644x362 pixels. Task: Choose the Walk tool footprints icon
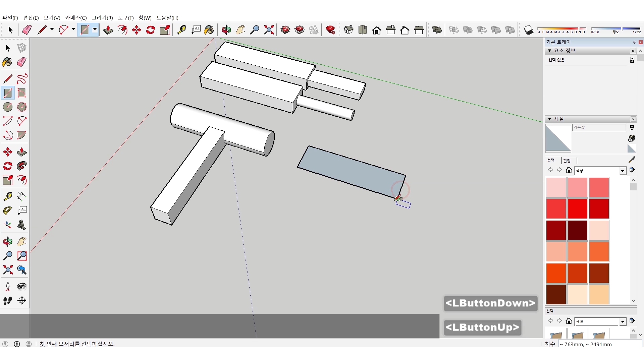click(8, 301)
